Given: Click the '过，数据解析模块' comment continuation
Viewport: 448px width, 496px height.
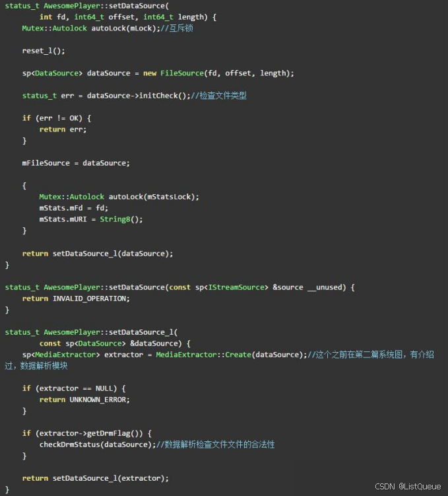Looking at the screenshot, I should click(x=36, y=366).
